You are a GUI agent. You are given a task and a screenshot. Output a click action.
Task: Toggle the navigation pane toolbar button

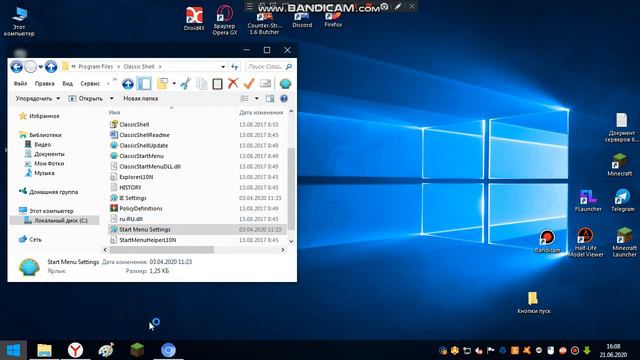[x=144, y=84]
